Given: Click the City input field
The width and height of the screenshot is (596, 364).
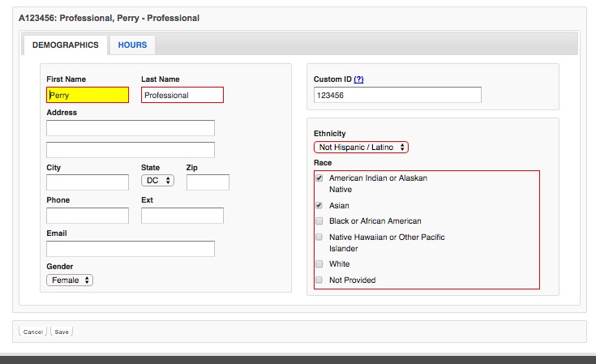Looking at the screenshot, I should pyautogui.click(x=88, y=182).
